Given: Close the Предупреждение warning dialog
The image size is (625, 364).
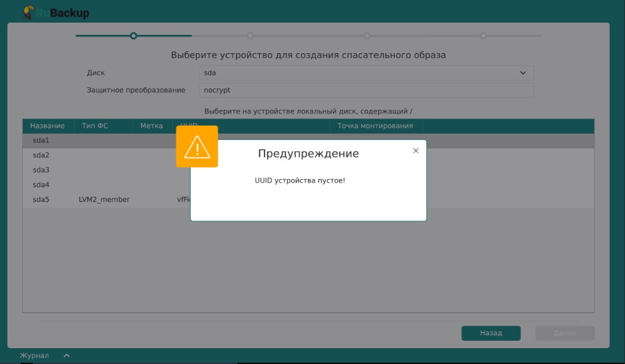Looking at the screenshot, I should [x=415, y=151].
